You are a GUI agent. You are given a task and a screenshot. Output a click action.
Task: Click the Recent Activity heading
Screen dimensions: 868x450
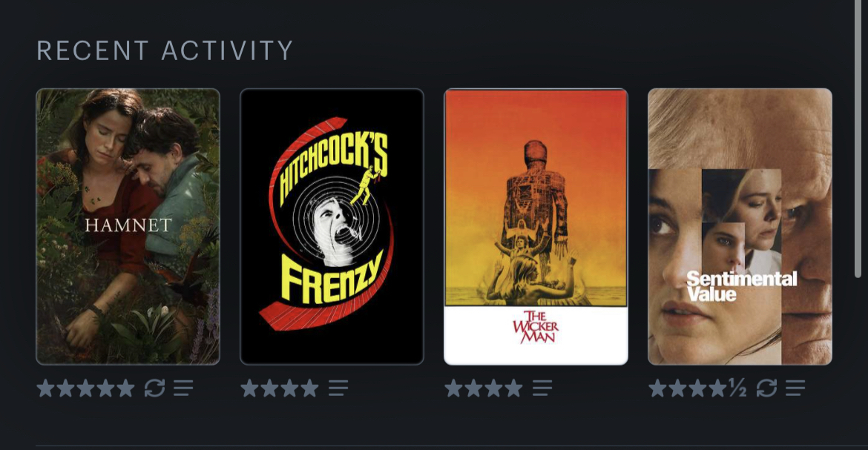[x=165, y=50]
